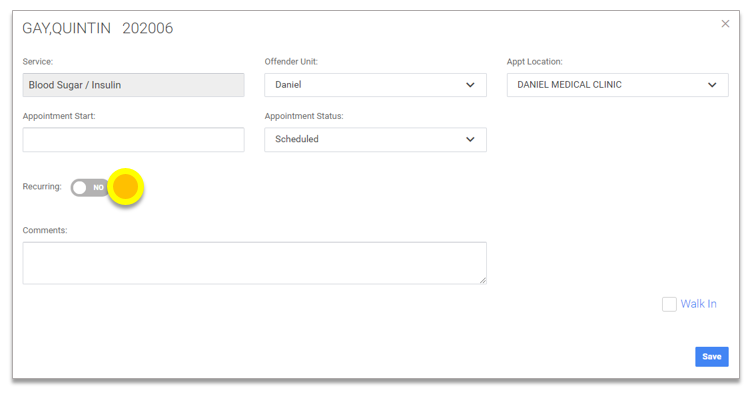Viewport: 755px width, 401px height.
Task: Check the Walk In checkbox
Action: point(669,304)
